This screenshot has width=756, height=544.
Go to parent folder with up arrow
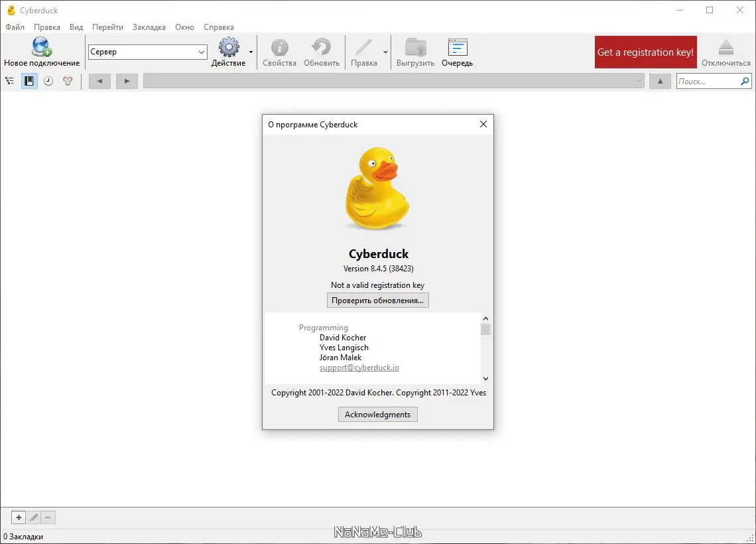tap(660, 81)
